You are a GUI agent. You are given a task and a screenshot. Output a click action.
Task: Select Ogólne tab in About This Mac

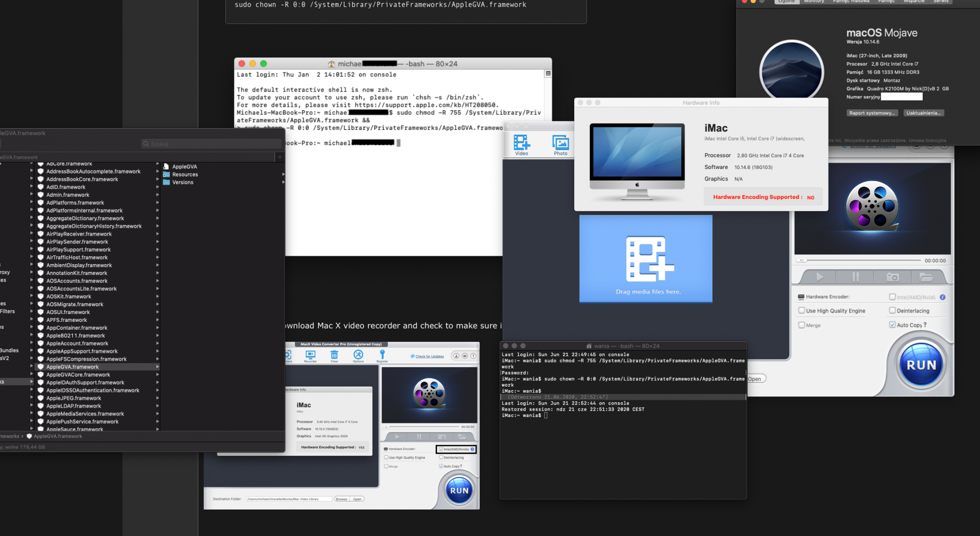[x=786, y=1]
